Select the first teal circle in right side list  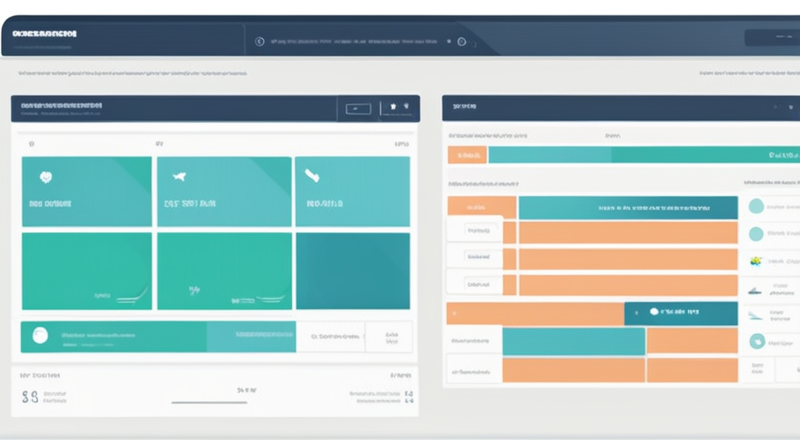tap(756, 206)
